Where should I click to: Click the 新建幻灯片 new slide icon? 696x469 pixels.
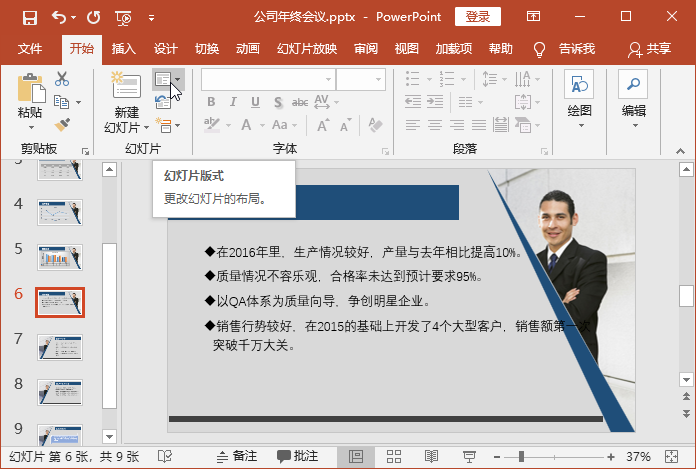click(x=127, y=86)
